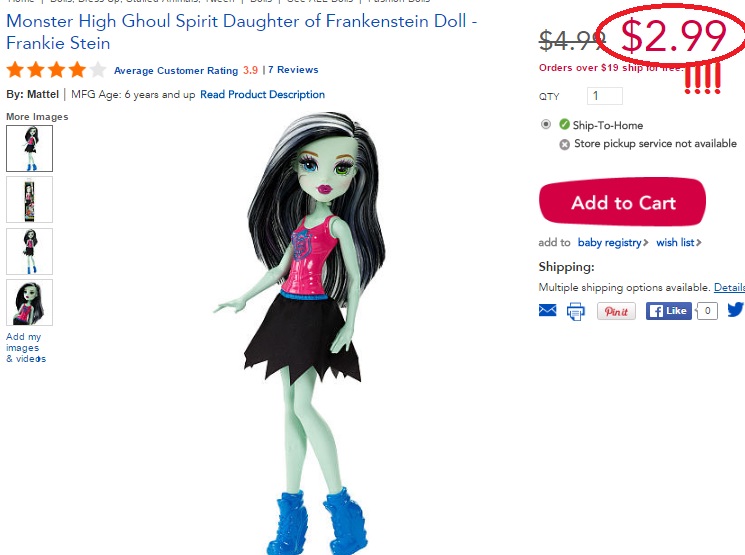Screen dimensions: 745x555
Task: Click Add my images & videos link
Action: (x=26, y=347)
